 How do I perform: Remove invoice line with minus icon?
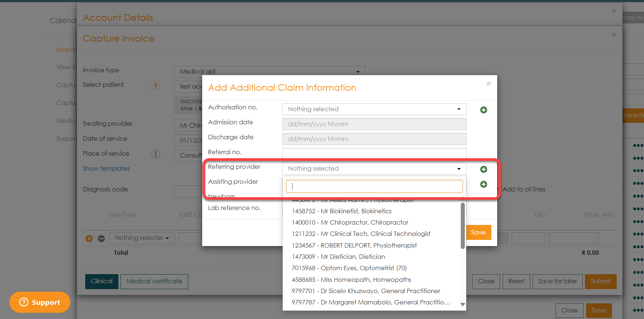click(101, 238)
